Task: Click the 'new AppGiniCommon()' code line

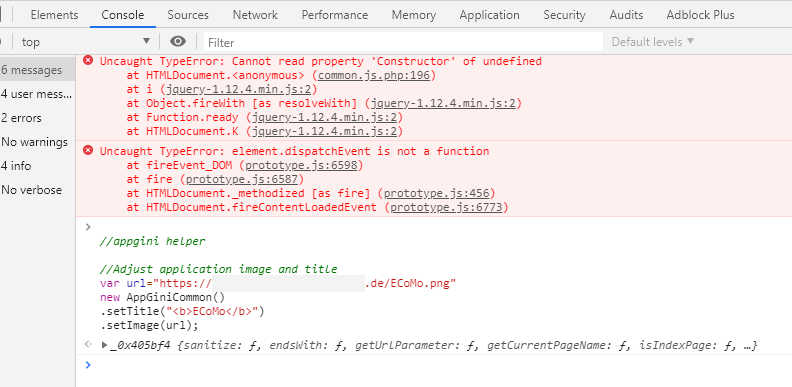Action: 162,297
